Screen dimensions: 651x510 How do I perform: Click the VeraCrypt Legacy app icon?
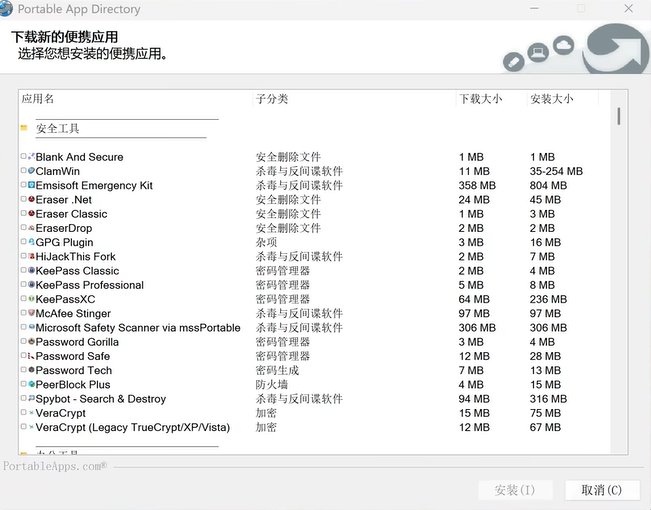31,427
